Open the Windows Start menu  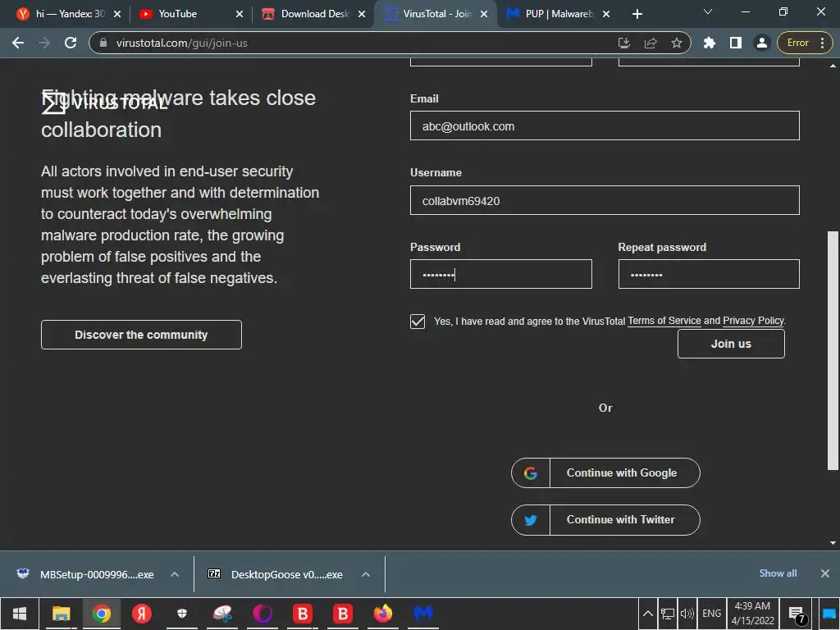(x=20, y=614)
